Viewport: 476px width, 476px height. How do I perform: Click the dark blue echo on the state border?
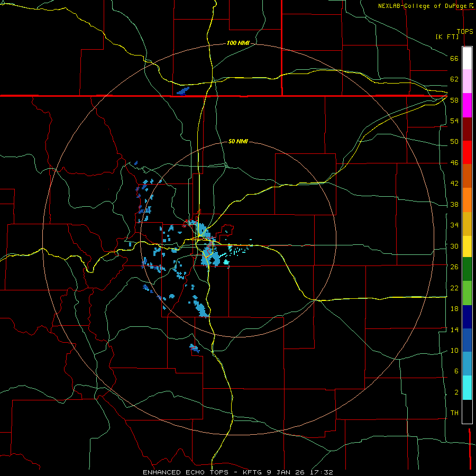(183, 91)
